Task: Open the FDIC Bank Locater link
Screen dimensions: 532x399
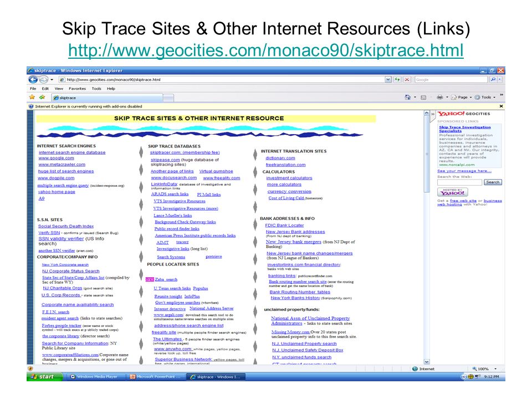Action: (x=284, y=226)
